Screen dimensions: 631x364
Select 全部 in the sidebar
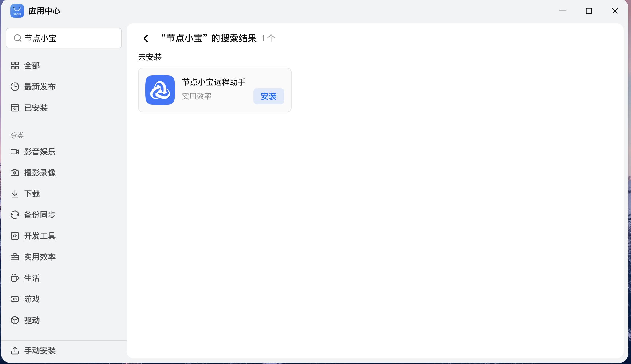coord(32,66)
